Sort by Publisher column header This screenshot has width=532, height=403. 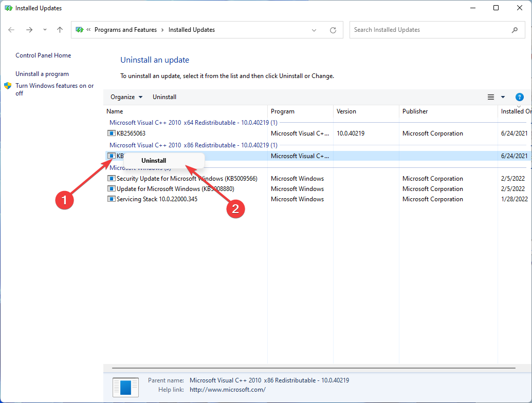click(448, 111)
